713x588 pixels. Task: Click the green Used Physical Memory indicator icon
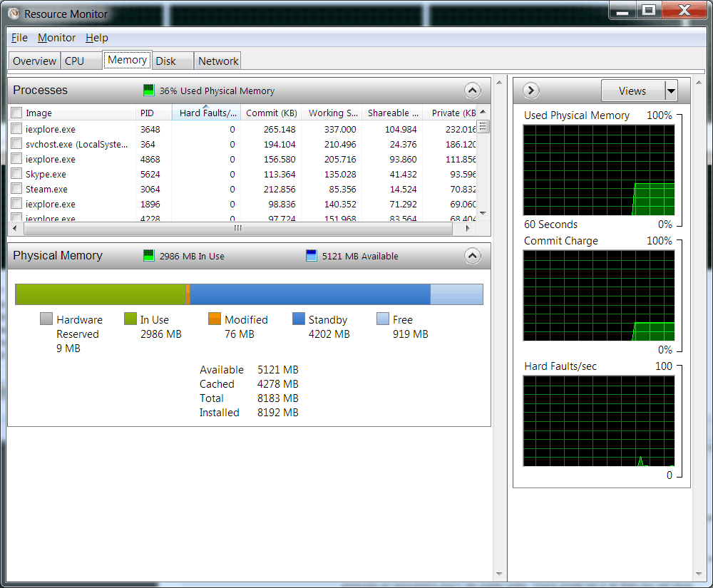(149, 90)
